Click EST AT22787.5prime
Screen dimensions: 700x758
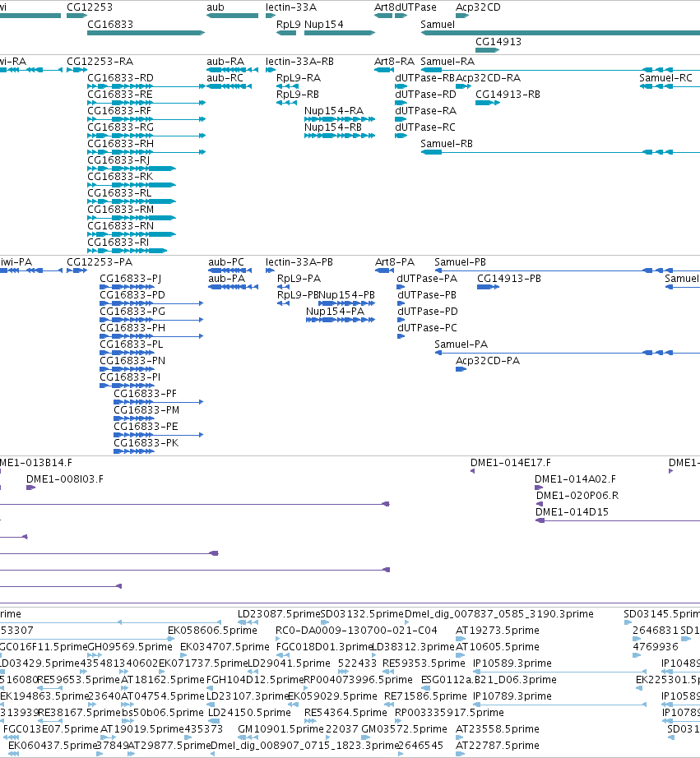(x=498, y=746)
